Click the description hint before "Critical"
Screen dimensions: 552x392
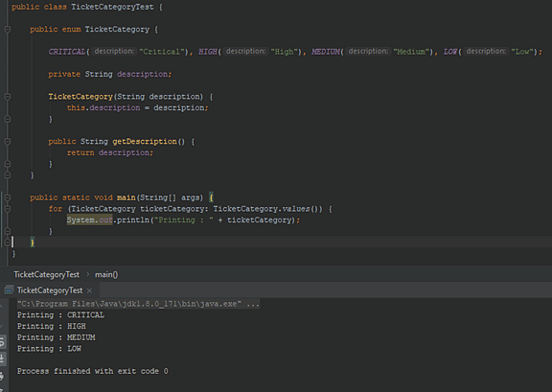114,52
